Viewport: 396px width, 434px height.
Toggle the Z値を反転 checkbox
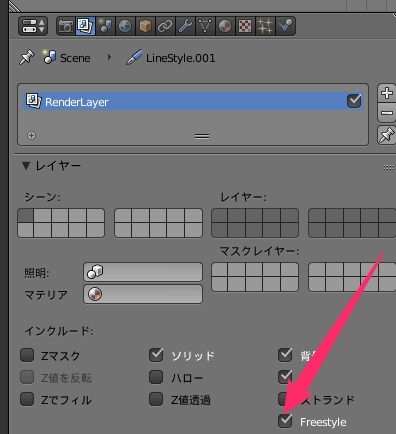27,377
